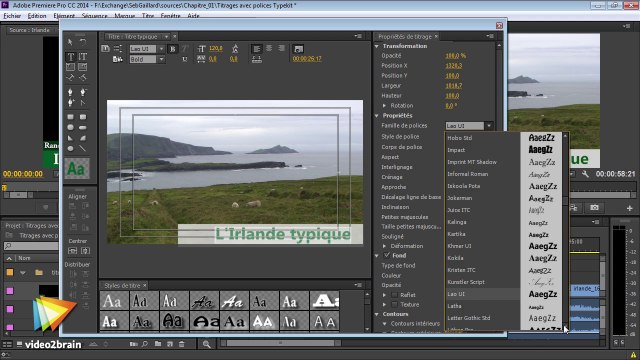
Task: Choose Impact font from list
Action: click(456, 150)
